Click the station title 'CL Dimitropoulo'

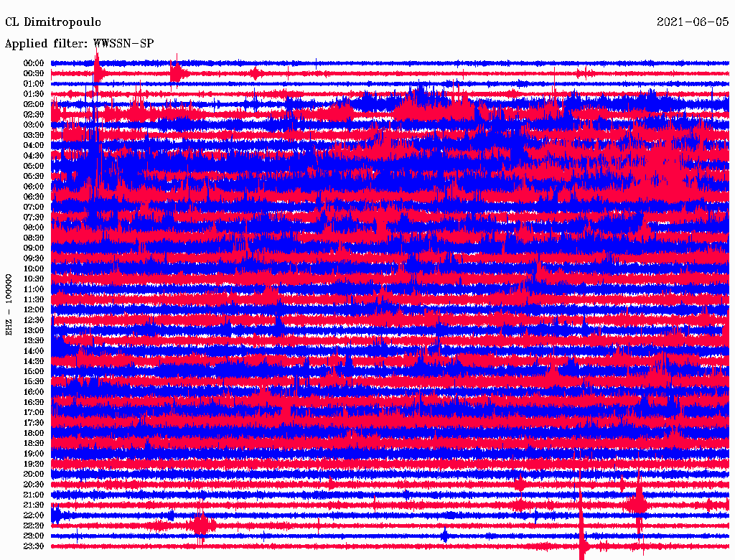(x=53, y=22)
